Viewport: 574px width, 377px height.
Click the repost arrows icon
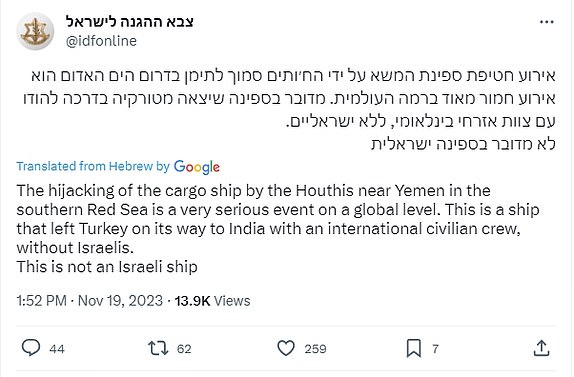point(158,348)
